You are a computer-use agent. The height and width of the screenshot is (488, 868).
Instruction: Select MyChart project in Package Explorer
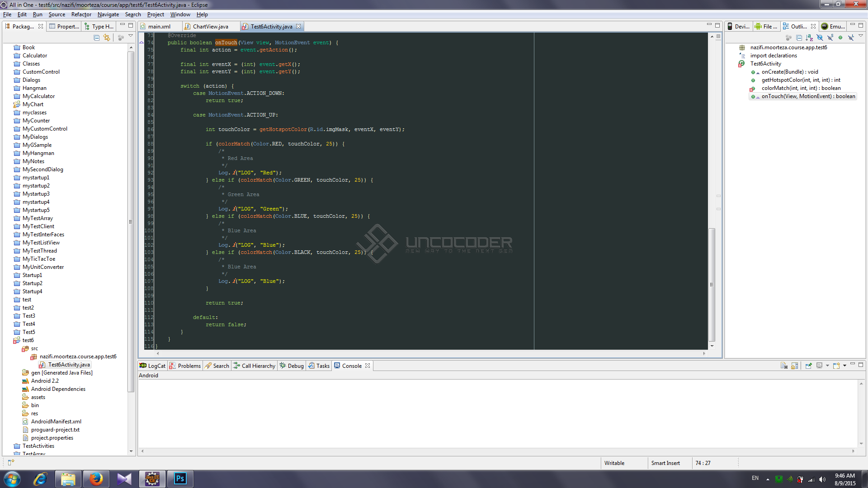coord(33,104)
